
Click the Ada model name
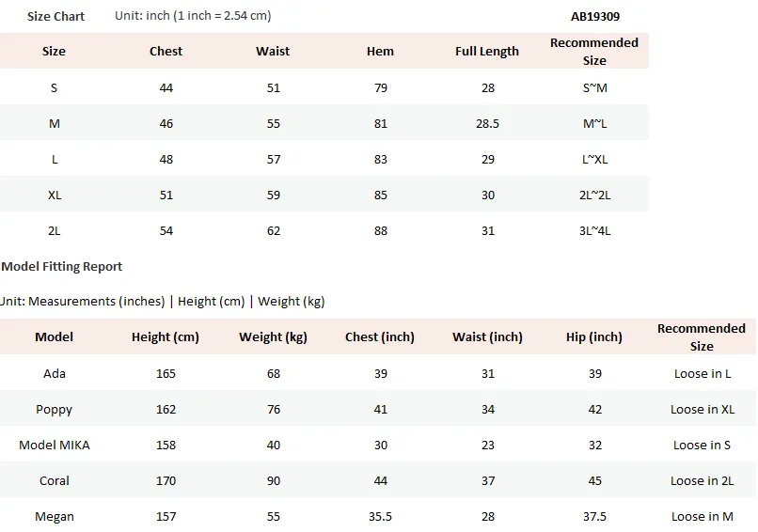pyautogui.click(x=55, y=374)
